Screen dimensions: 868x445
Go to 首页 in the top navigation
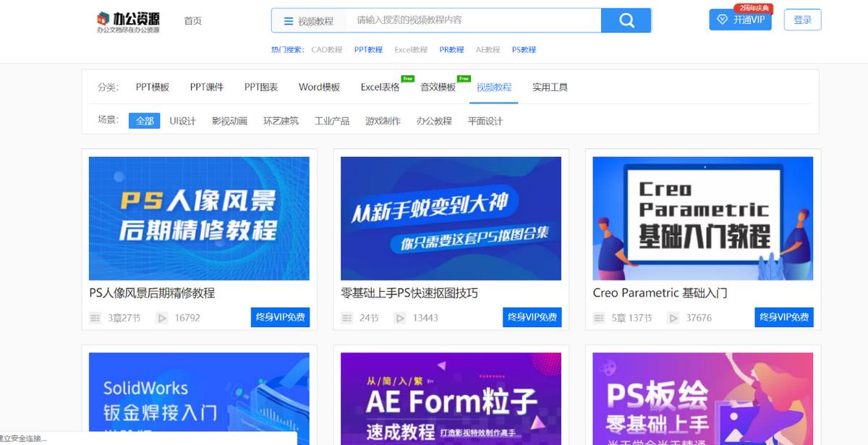(x=192, y=21)
